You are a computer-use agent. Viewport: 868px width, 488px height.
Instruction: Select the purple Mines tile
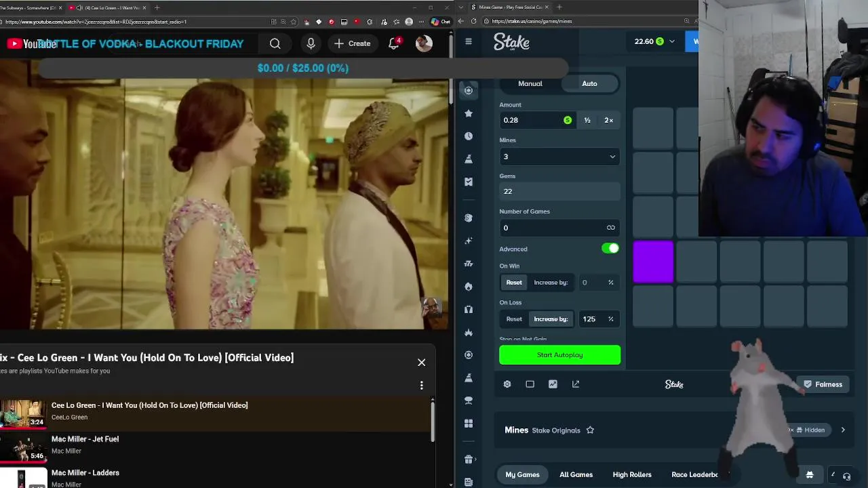(653, 262)
